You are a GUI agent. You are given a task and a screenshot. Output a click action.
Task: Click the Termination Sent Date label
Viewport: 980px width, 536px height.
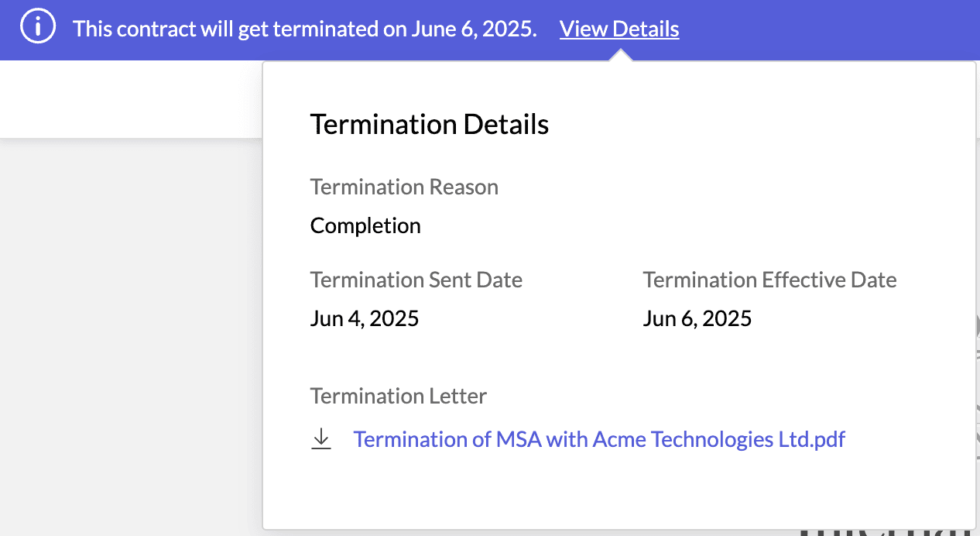click(x=416, y=280)
